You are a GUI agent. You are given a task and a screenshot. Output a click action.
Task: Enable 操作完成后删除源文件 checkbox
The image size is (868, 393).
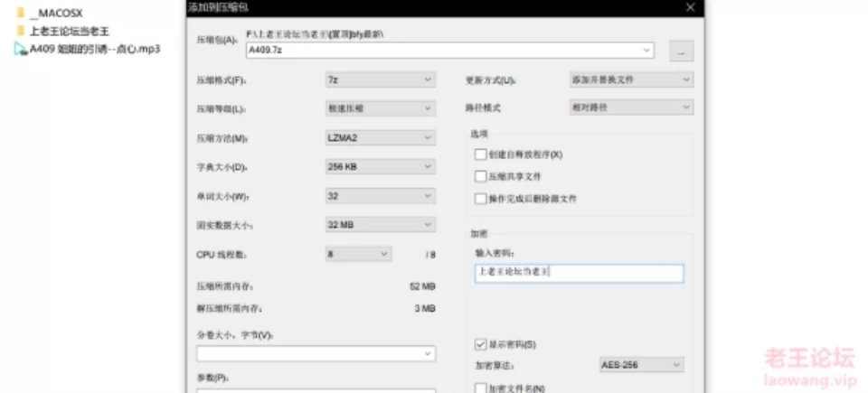tap(480, 199)
